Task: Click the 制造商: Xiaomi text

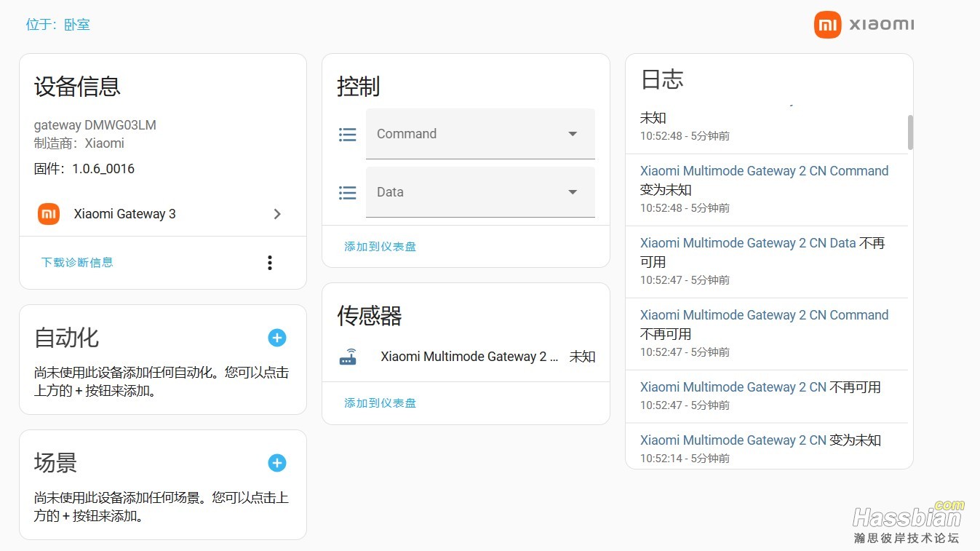Action: pos(79,143)
